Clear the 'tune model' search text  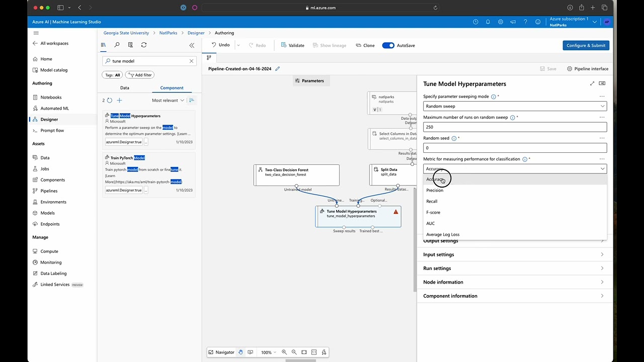pyautogui.click(x=191, y=61)
